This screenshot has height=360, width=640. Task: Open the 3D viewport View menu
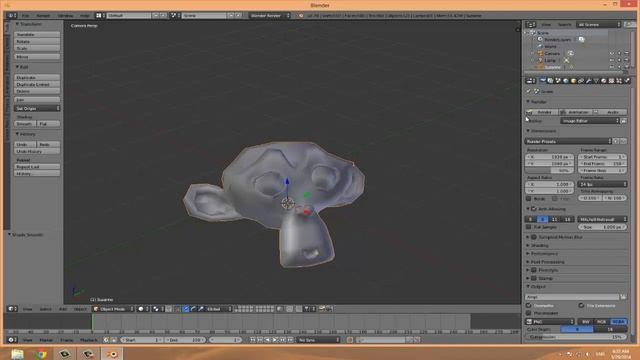27,309
